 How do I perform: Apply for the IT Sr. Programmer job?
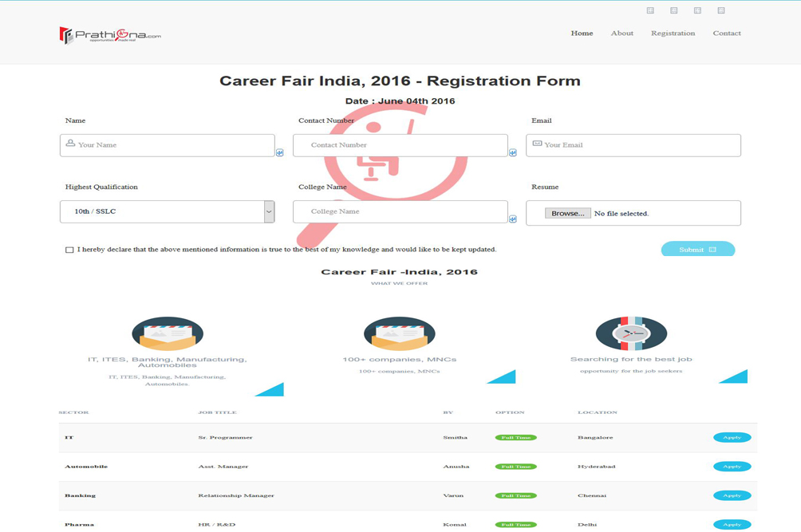pyautogui.click(x=732, y=438)
